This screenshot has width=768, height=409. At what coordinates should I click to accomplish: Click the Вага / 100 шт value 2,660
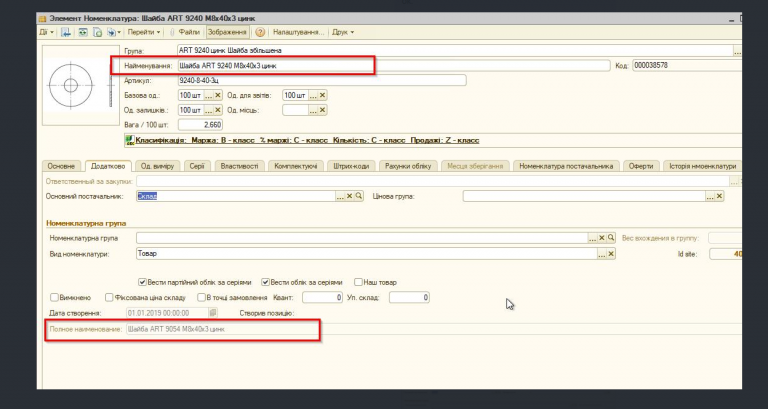[x=200, y=125]
